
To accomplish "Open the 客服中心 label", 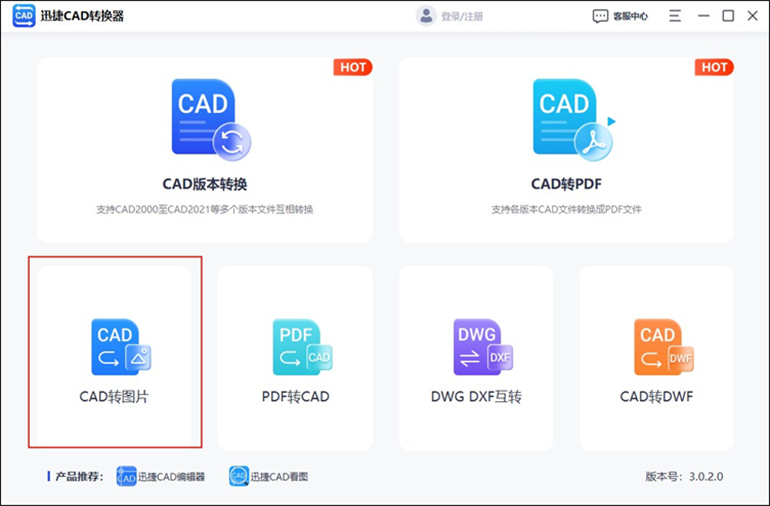I will coord(630,16).
